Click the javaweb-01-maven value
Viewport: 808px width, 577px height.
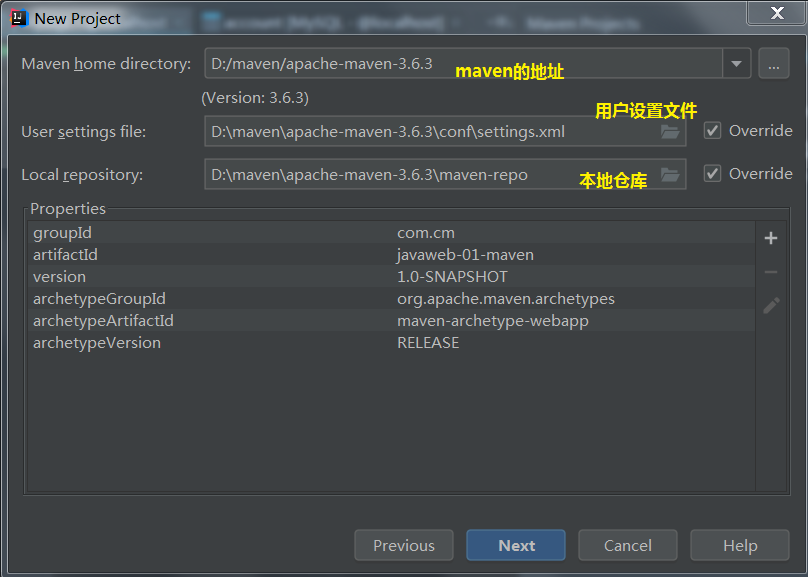pyautogui.click(x=465, y=254)
